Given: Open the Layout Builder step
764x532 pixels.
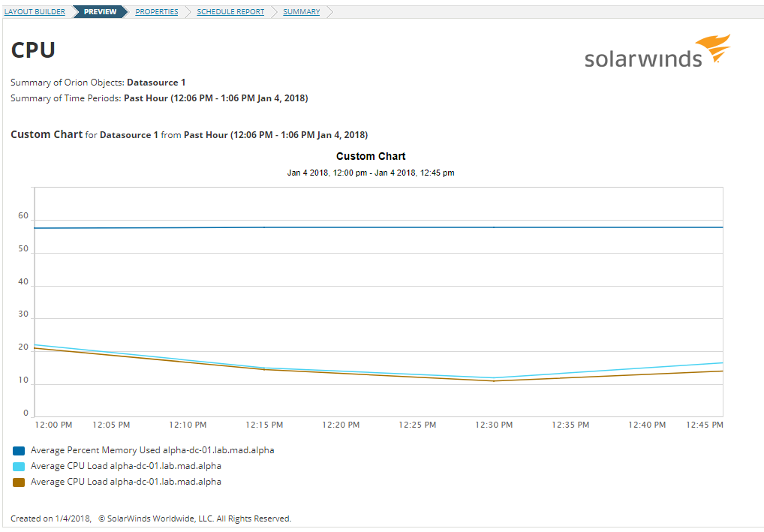Looking at the screenshot, I should [x=35, y=12].
